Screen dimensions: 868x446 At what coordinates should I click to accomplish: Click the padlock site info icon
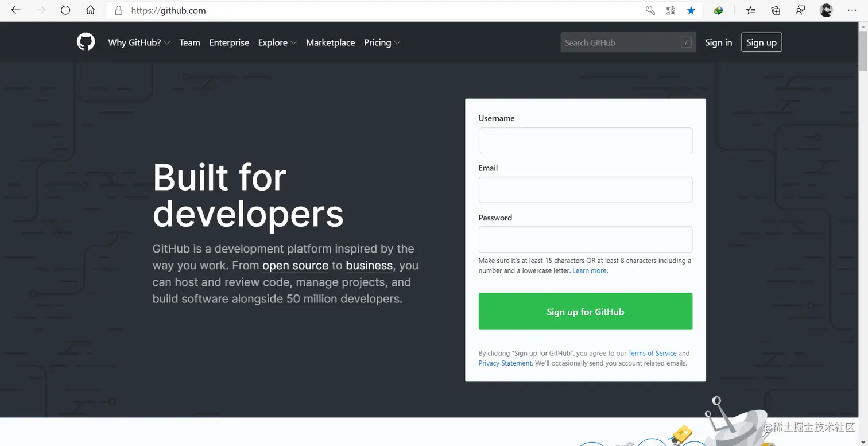tap(119, 10)
